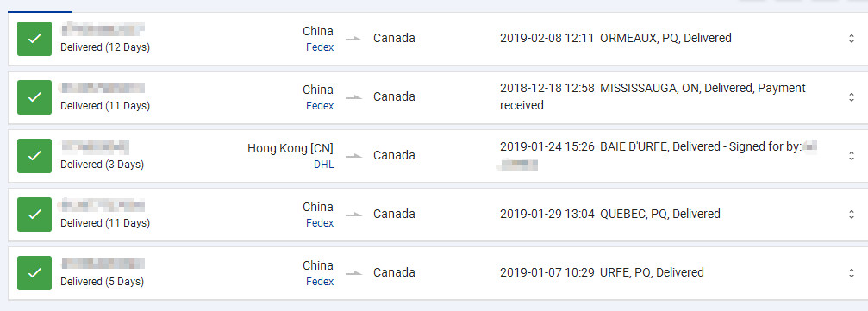This screenshot has height=311, width=868.
Task: Click green checkmark icon of DHL shipment
Action: tap(34, 156)
